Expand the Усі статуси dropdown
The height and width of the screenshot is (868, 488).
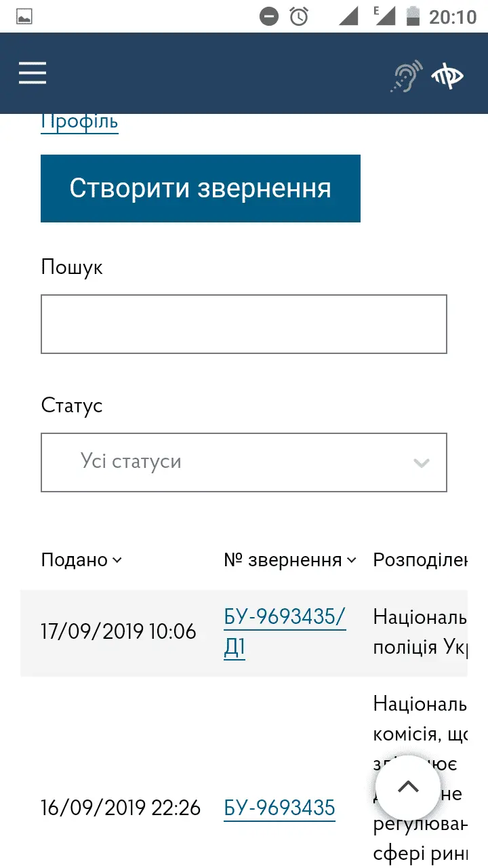pyautogui.click(x=244, y=462)
